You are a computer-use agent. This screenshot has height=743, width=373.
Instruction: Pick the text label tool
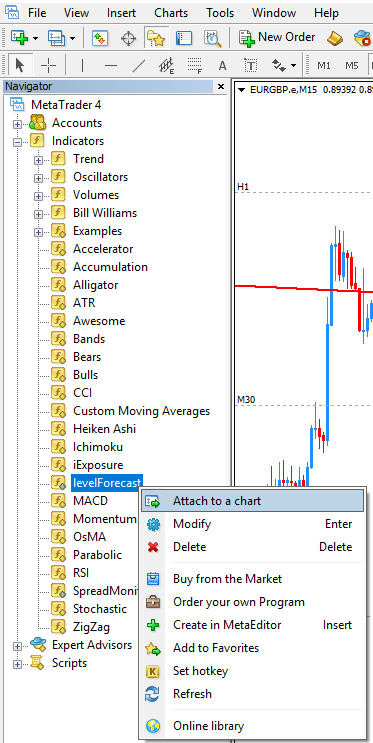pyautogui.click(x=250, y=65)
